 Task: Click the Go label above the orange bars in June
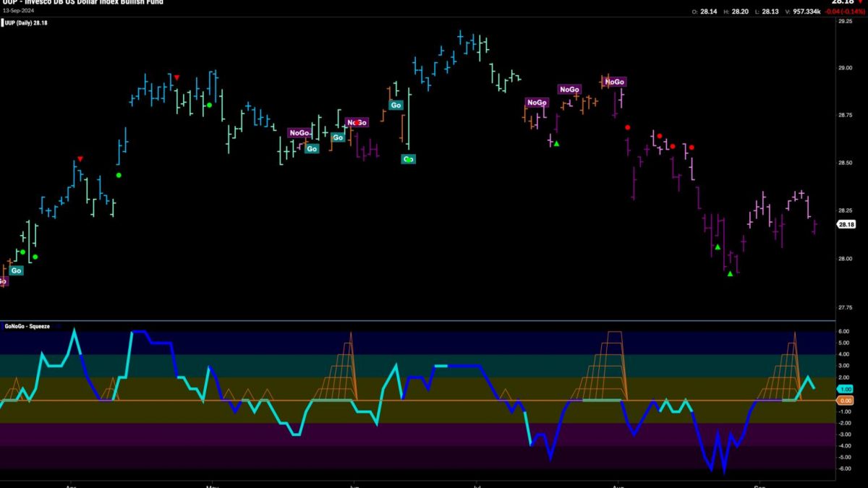[396, 106]
